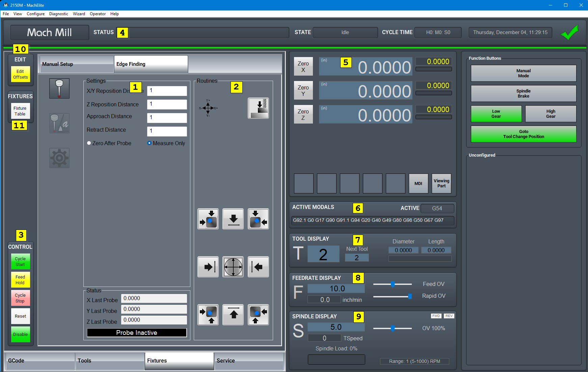Open the Tools bottom tab
The image size is (588, 372).
point(110,361)
